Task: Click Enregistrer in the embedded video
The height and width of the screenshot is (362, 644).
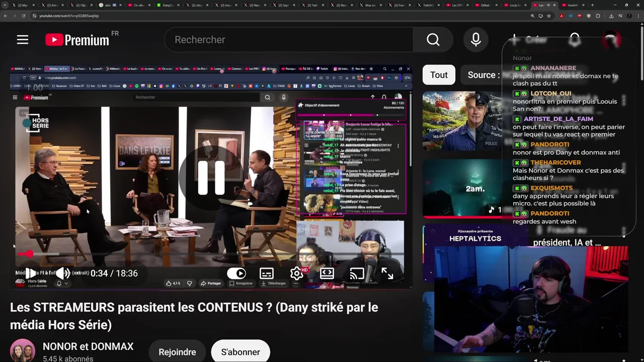Action: tap(241, 283)
